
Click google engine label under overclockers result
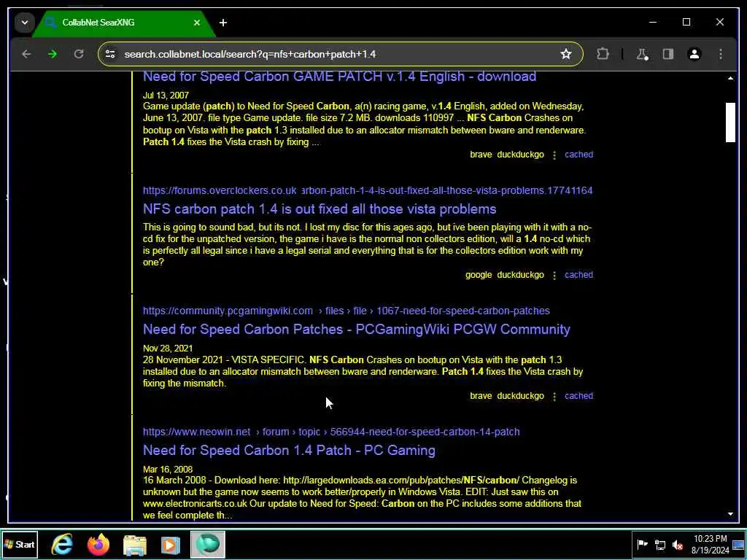point(479,275)
